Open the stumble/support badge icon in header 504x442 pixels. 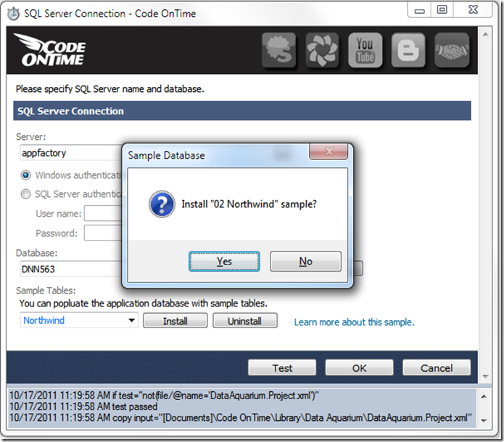(x=278, y=50)
